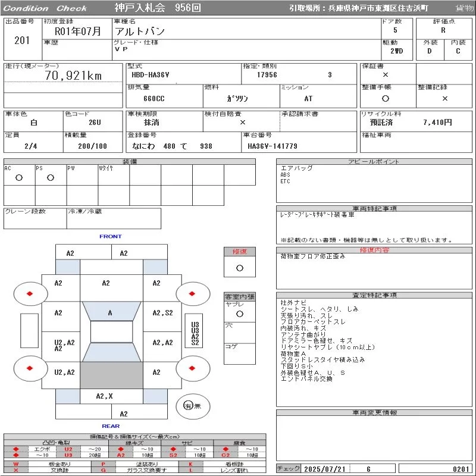Click the lower-left tire circle on the car diagram

pos(31,368)
